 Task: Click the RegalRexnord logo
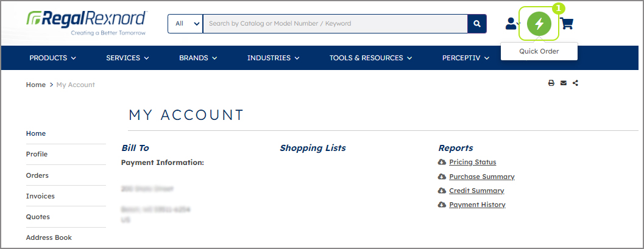tap(87, 23)
